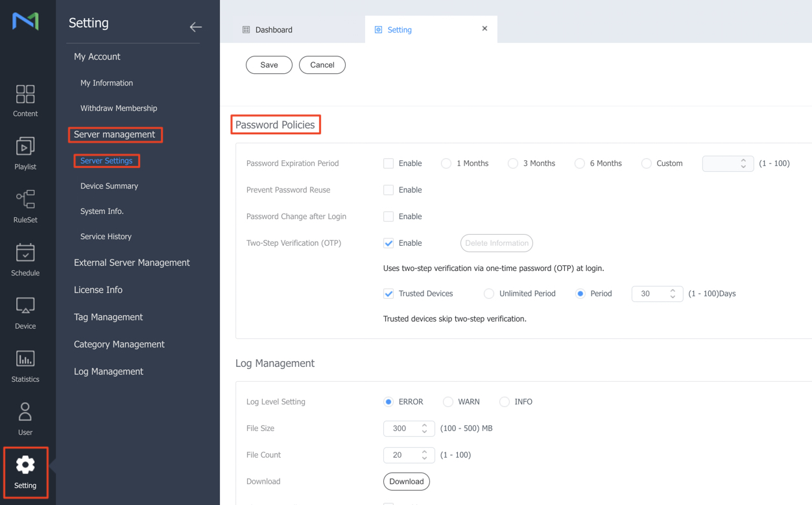Viewport: 812px width, 505px height.
Task: Open the Playlist section icon
Action: coord(25,147)
